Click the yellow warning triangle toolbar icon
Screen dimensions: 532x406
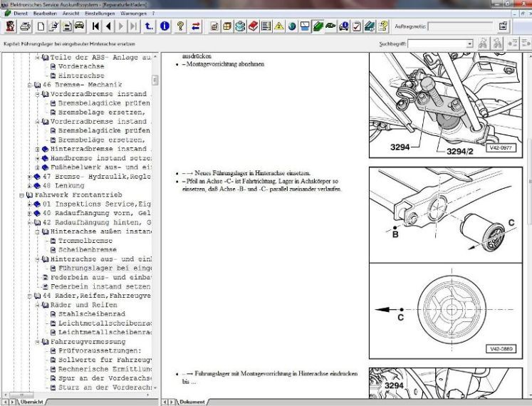tap(279, 26)
